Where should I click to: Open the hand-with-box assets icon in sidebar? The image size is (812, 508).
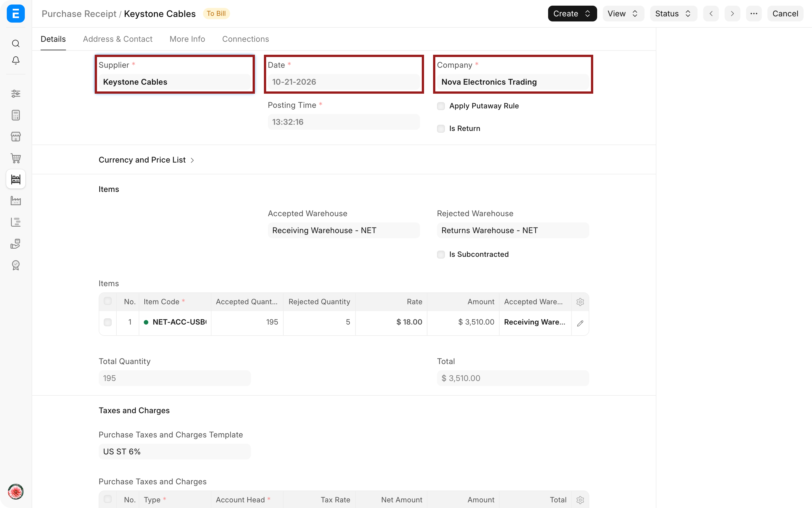pyautogui.click(x=16, y=244)
